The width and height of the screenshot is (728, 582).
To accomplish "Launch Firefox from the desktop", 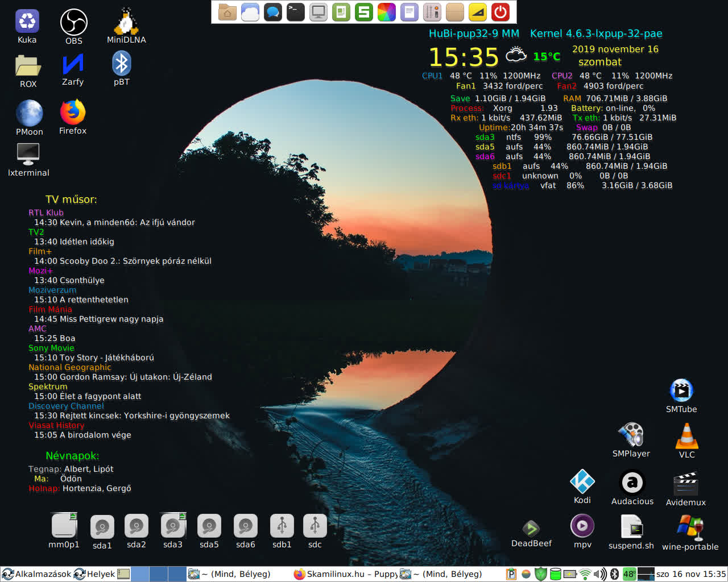I will pyautogui.click(x=73, y=112).
